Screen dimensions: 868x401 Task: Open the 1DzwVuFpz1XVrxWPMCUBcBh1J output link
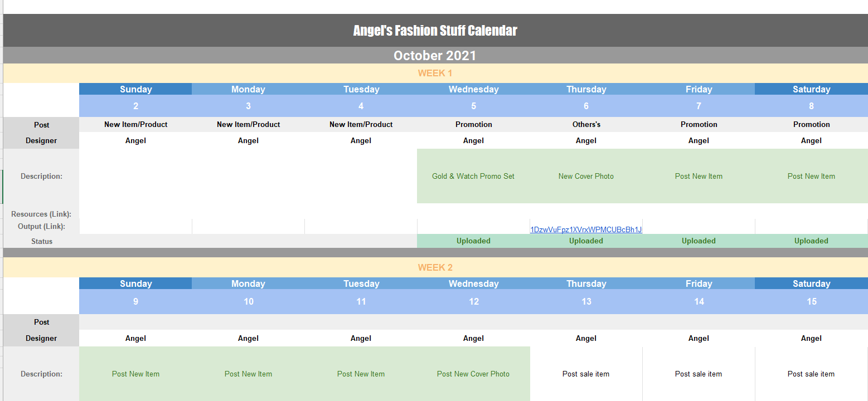tap(586, 229)
